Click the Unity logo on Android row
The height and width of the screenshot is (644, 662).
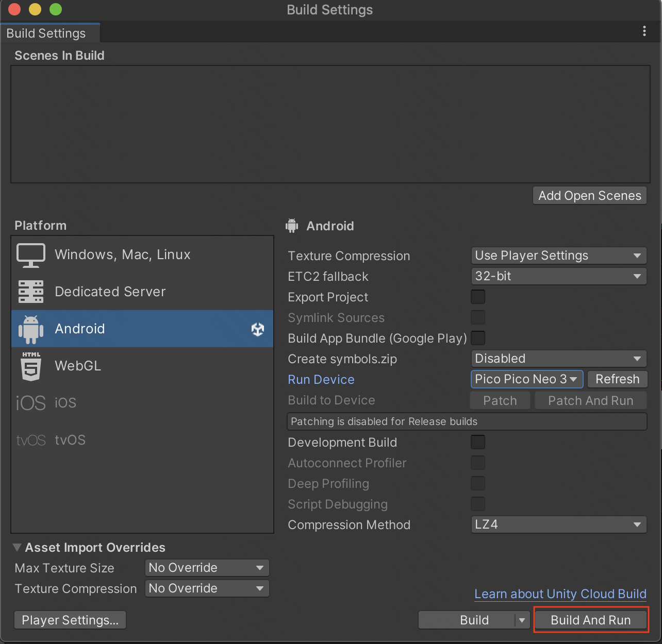coord(258,329)
